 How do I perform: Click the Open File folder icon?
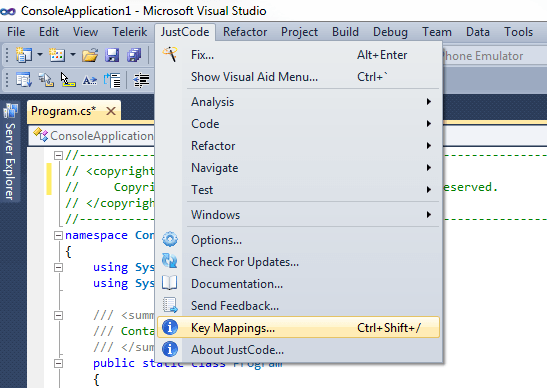(90, 55)
